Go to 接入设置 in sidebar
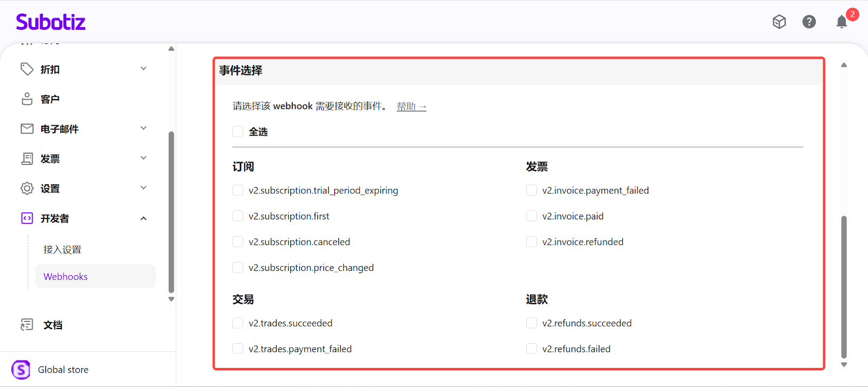Viewport: 868px width, 387px height. click(62, 249)
